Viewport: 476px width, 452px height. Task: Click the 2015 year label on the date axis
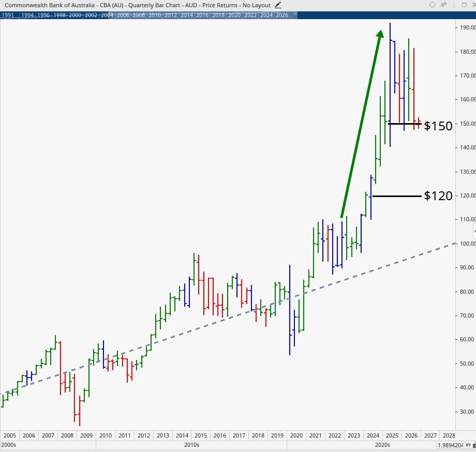(x=201, y=435)
